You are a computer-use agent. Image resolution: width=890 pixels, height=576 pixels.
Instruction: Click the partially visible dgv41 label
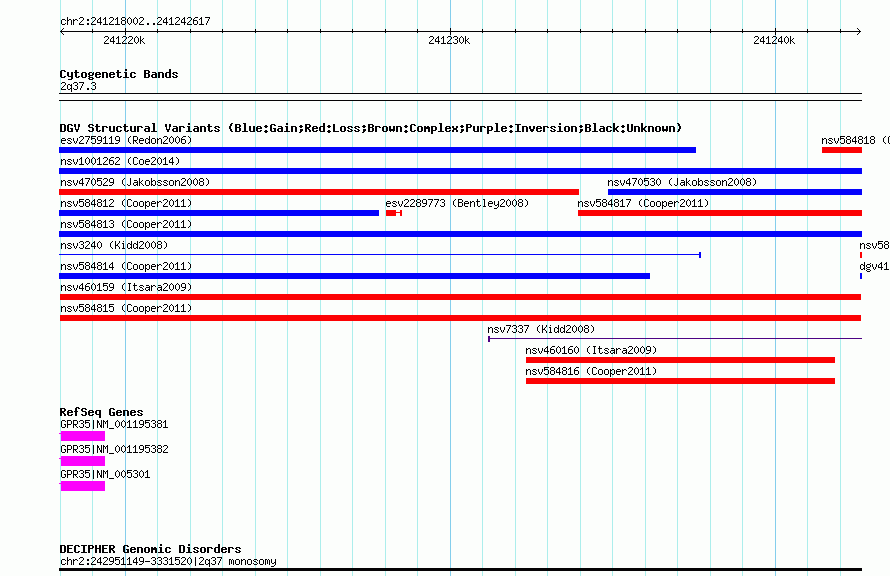[x=874, y=266]
